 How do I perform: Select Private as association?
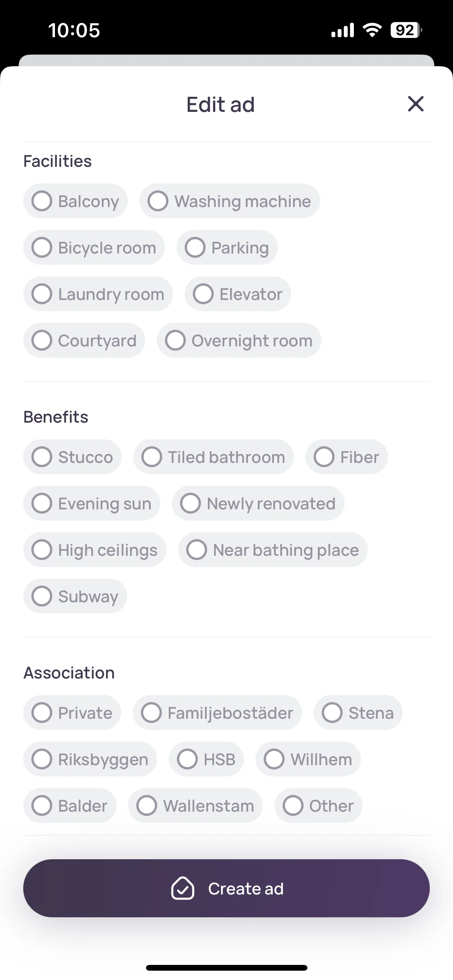(x=72, y=713)
